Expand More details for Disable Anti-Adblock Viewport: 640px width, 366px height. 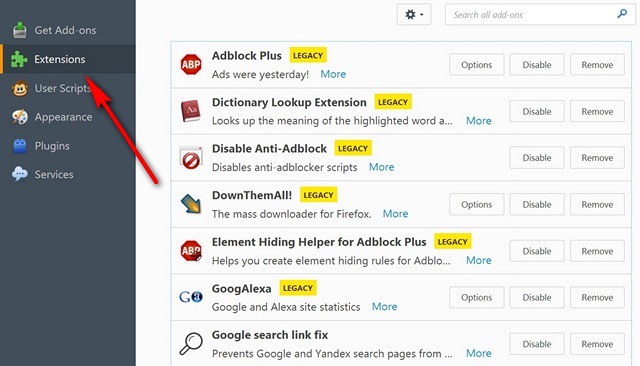point(382,167)
